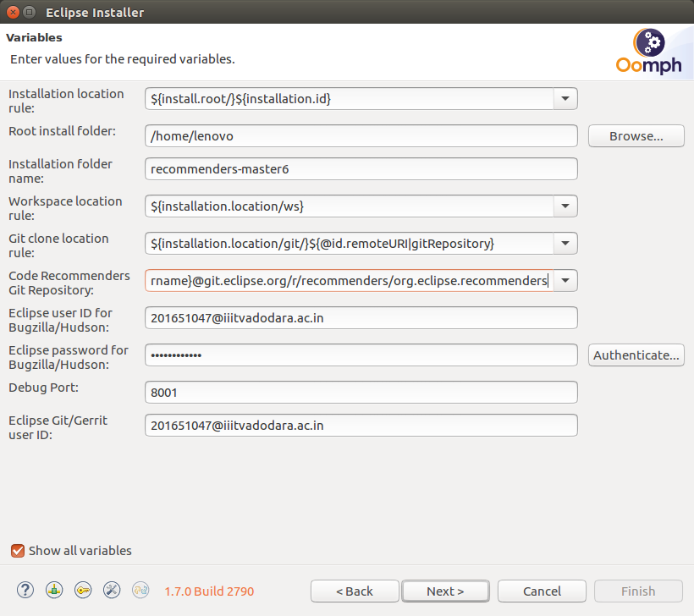This screenshot has width=694, height=616.
Task: Focus the Root install folder field
Action: [361, 136]
